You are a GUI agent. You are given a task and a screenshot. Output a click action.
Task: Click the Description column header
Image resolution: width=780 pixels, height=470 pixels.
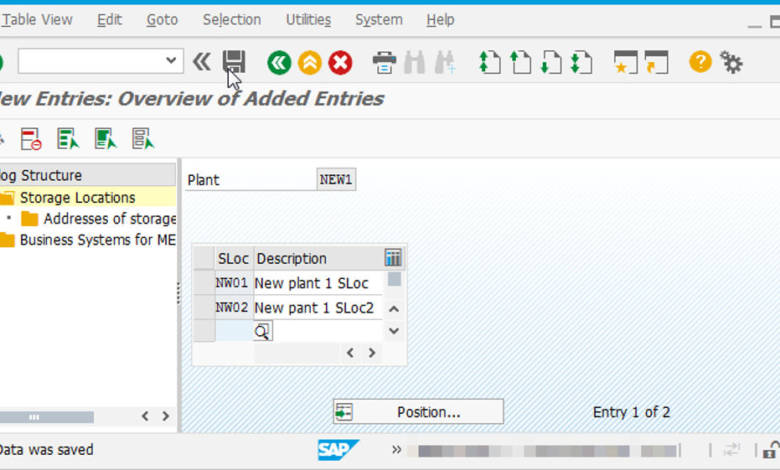pos(318,259)
